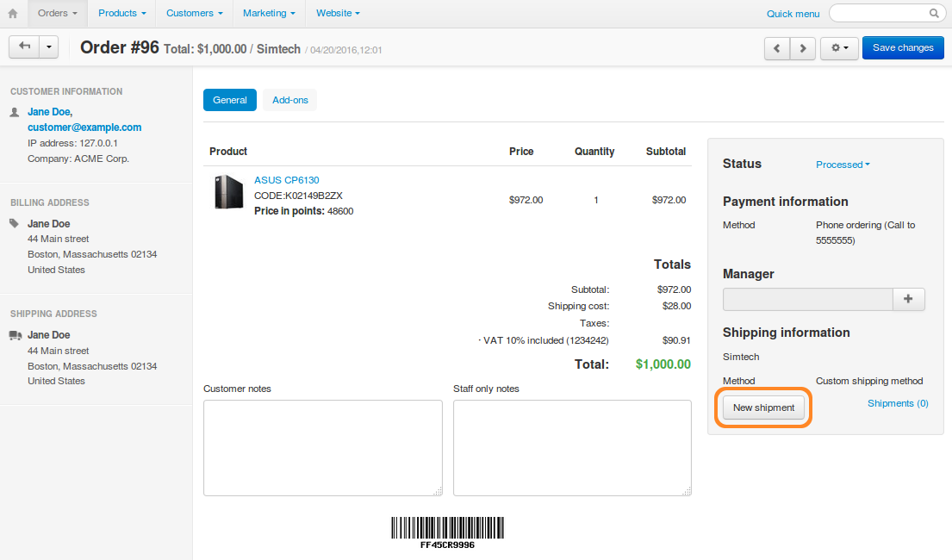Click the ASUS CP6130 product thumbnail
Image resolution: width=952 pixels, height=560 pixels.
click(228, 192)
